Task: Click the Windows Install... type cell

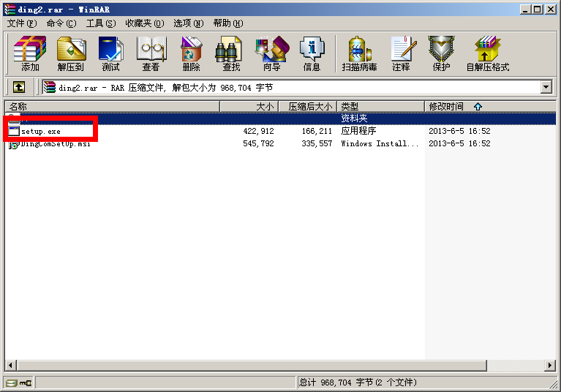Action: coord(380,144)
